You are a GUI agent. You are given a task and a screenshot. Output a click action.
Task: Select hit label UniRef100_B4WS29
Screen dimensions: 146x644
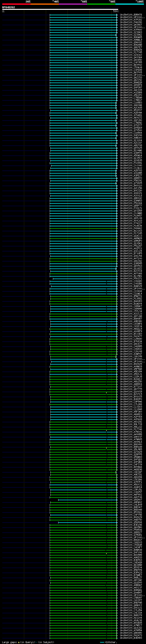[131, 286]
